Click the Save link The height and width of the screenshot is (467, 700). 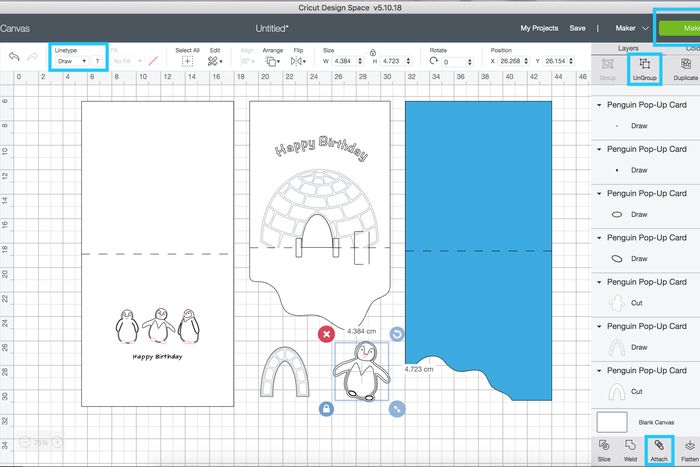point(577,28)
